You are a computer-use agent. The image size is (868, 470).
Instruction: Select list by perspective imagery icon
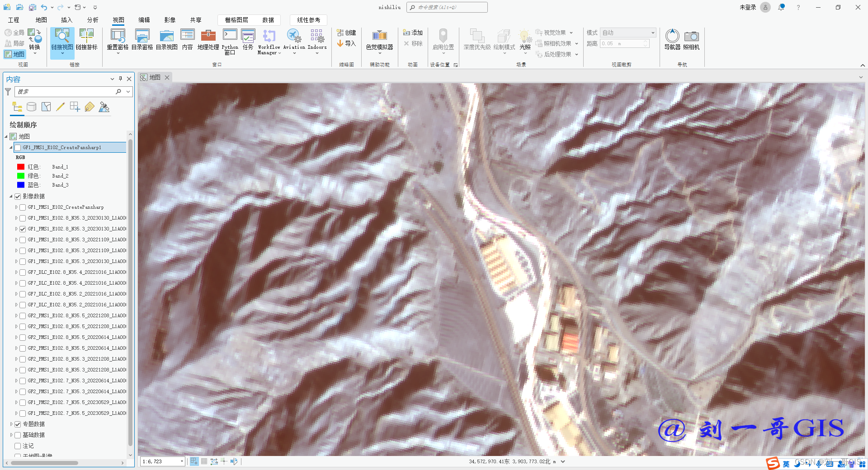tap(104, 107)
